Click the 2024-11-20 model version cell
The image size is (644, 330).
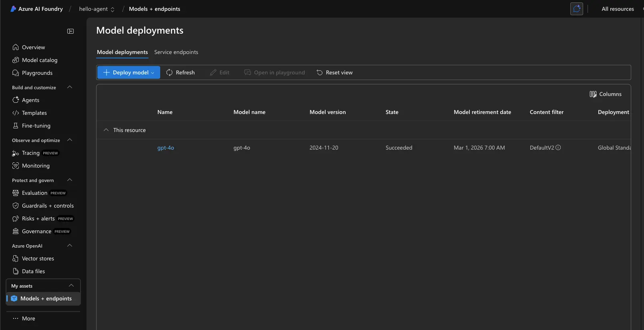tap(324, 148)
